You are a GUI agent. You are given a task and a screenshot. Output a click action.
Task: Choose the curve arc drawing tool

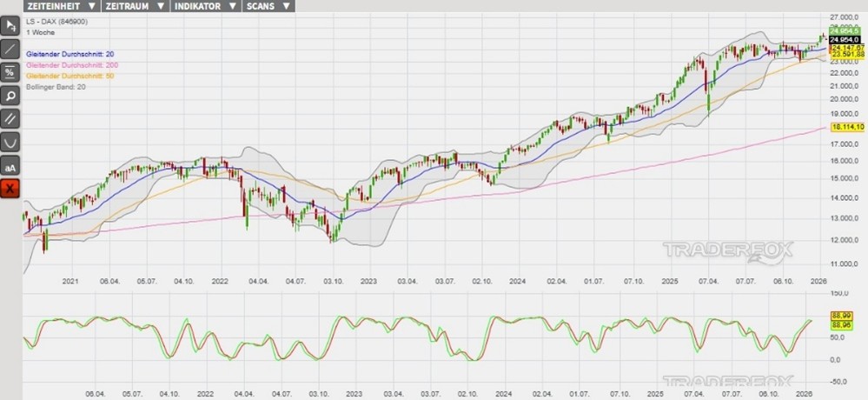pos(10,142)
